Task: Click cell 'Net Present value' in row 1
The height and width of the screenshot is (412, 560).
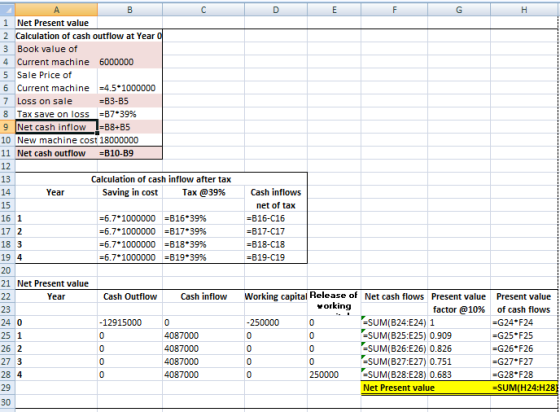Action: (x=56, y=23)
